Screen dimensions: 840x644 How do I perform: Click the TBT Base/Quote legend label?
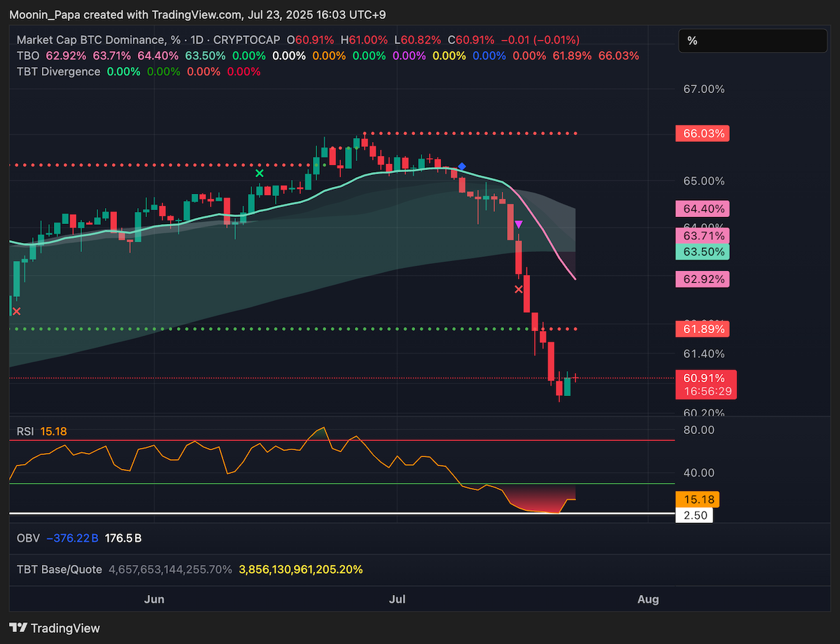(x=59, y=570)
